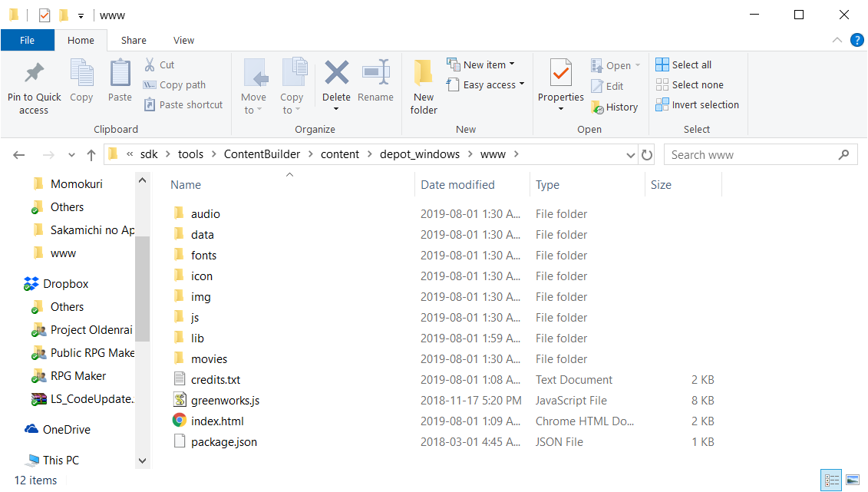Click the Properties icon

click(x=561, y=73)
